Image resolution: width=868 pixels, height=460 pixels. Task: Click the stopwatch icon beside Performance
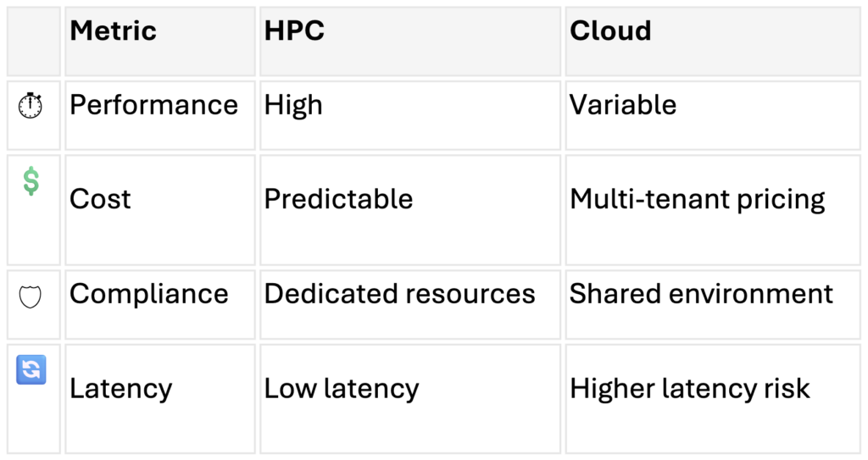pyautogui.click(x=31, y=106)
